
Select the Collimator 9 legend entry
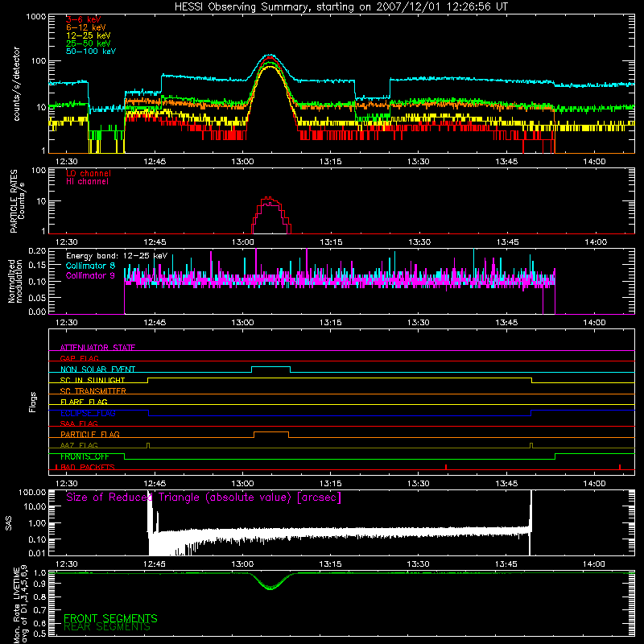[90, 276]
